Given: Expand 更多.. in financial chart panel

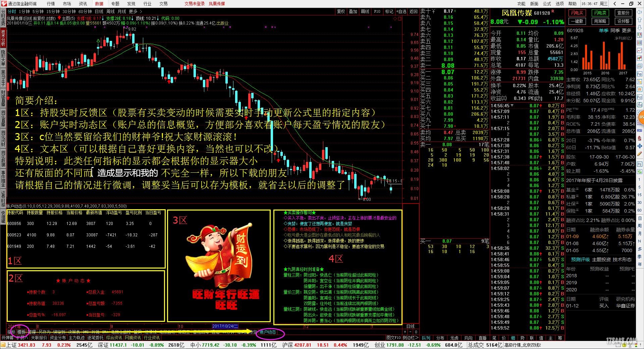Looking at the screenshot, I should click(628, 31).
